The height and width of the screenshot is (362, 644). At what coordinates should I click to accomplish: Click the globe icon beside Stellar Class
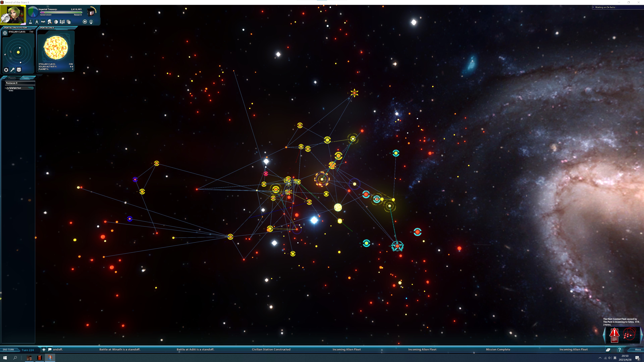(x=5, y=33)
